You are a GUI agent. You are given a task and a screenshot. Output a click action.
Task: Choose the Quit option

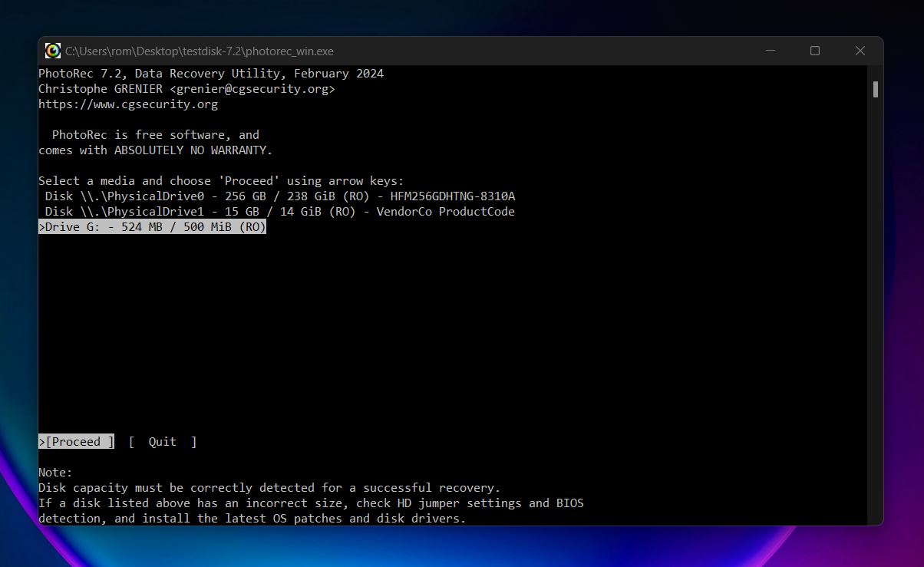coord(163,442)
